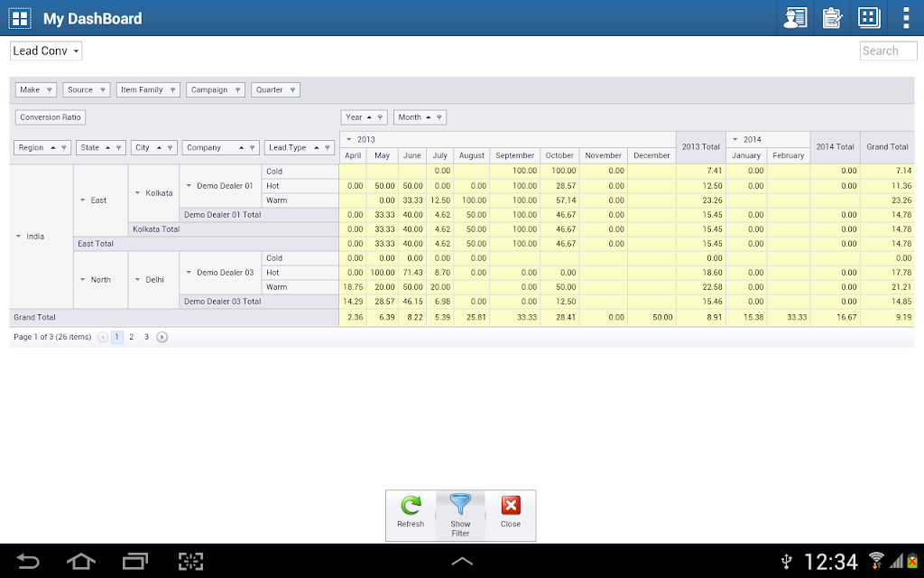Tap the Android back arrow
The image size is (924, 578).
point(27,561)
